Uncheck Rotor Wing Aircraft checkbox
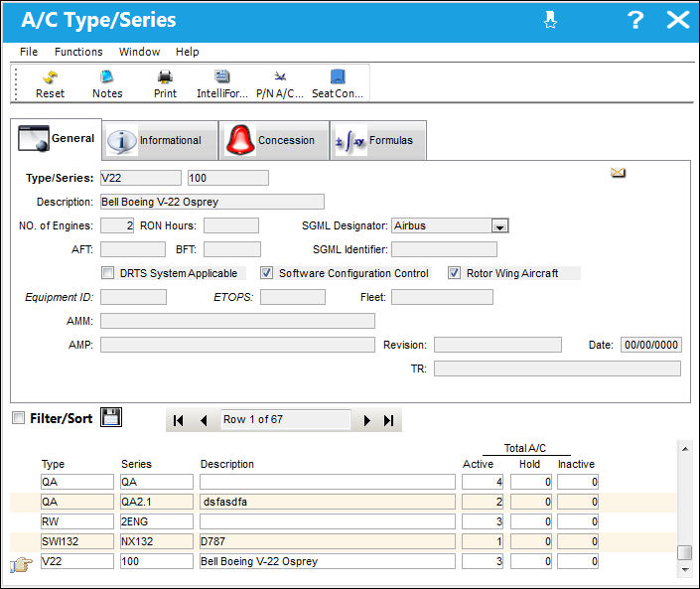This screenshot has width=700, height=589. point(454,273)
